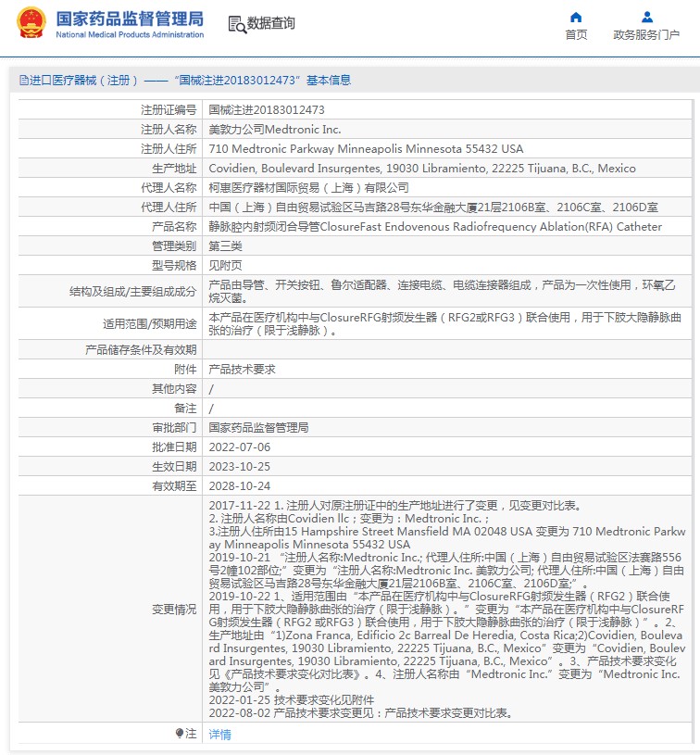Click the 代理人住所 row label

[x=169, y=208]
